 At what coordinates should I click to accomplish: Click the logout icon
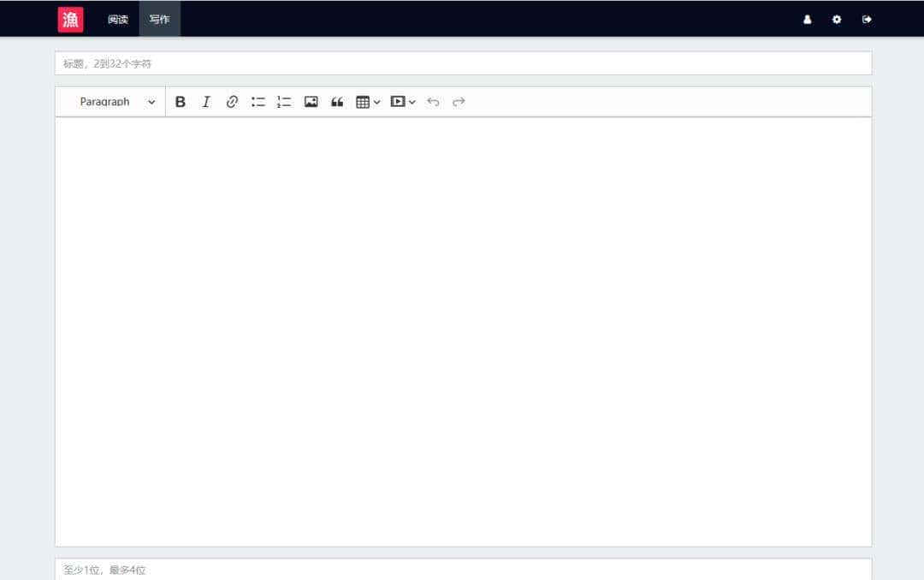[867, 20]
